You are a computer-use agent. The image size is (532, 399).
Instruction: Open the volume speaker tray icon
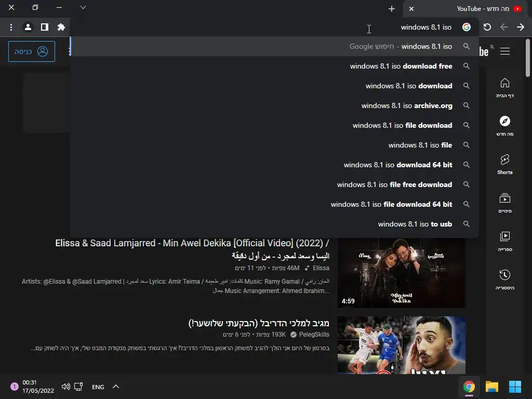66,387
